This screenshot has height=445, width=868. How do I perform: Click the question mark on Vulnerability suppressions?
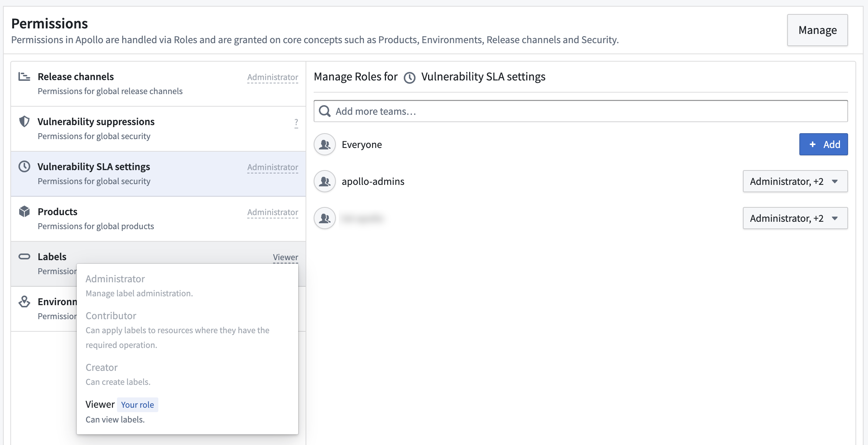pos(296,122)
